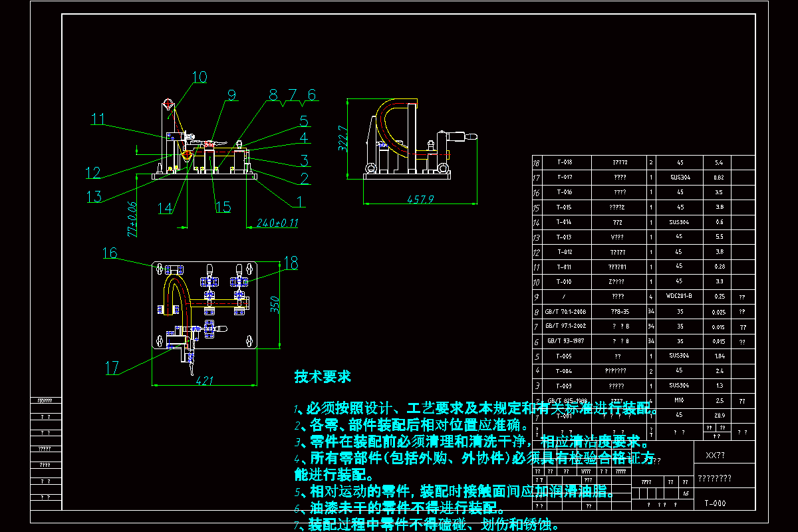
Task: Click balloon callout number 15
Action: pyautogui.click(x=223, y=207)
